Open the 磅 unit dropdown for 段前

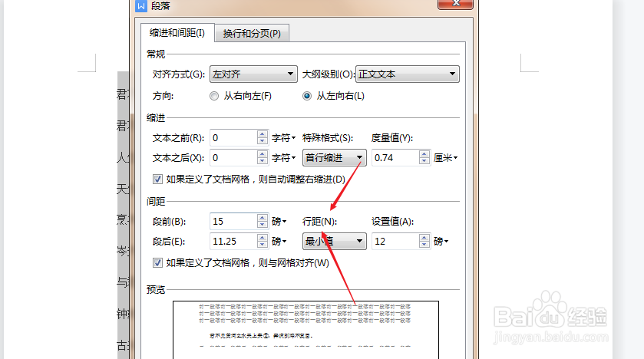coord(279,222)
